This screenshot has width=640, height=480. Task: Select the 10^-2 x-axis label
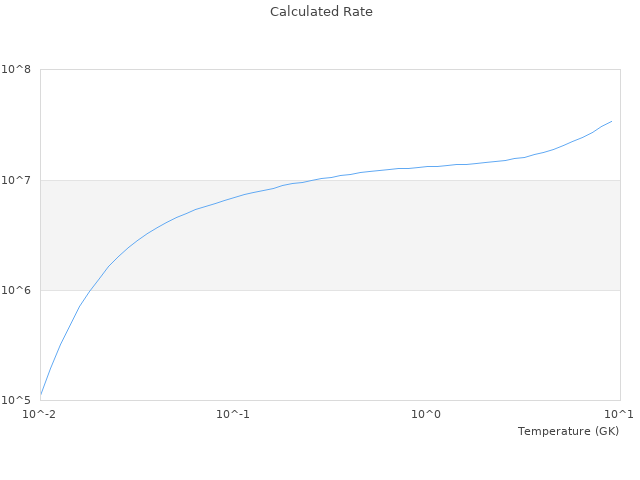[x=40, y=414]
